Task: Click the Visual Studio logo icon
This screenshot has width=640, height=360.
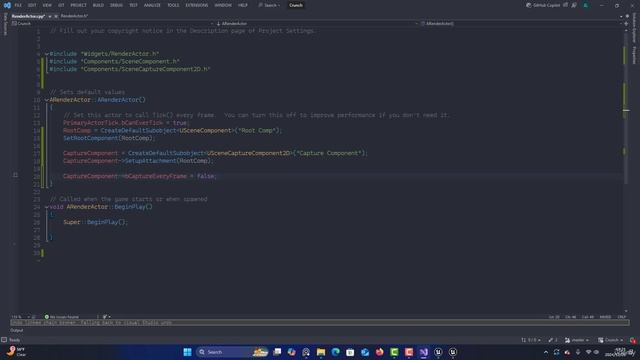Action: click(x=7, y=5)
